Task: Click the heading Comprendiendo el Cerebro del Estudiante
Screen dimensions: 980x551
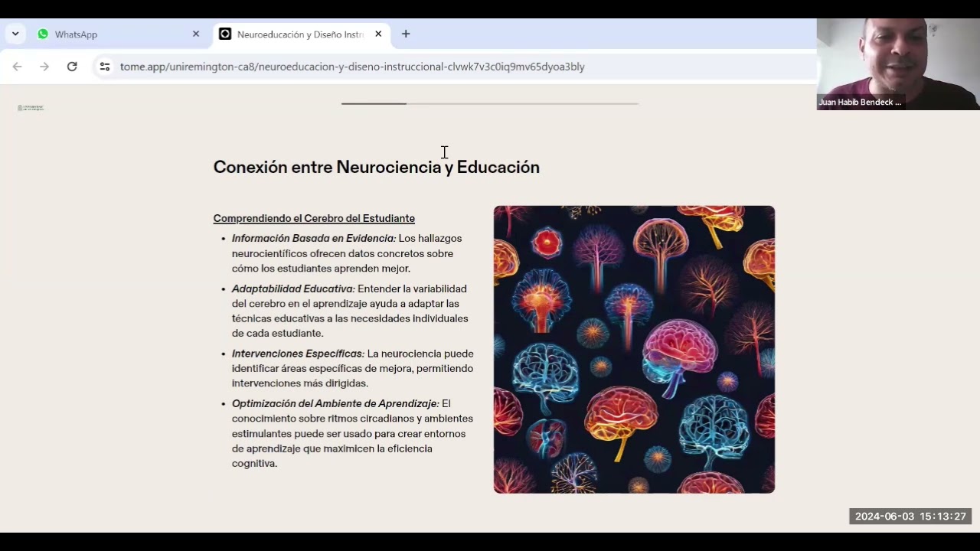Action: 314,219
